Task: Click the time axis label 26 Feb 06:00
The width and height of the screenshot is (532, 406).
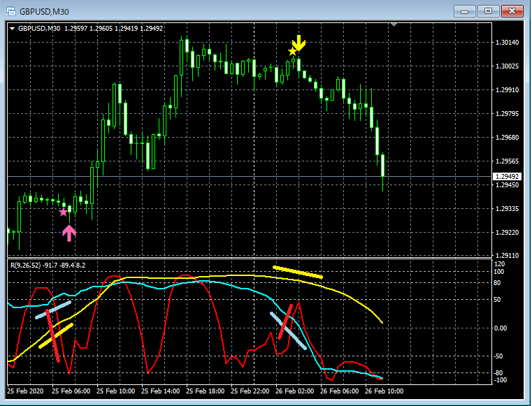Action: click(x=339, y=391)
